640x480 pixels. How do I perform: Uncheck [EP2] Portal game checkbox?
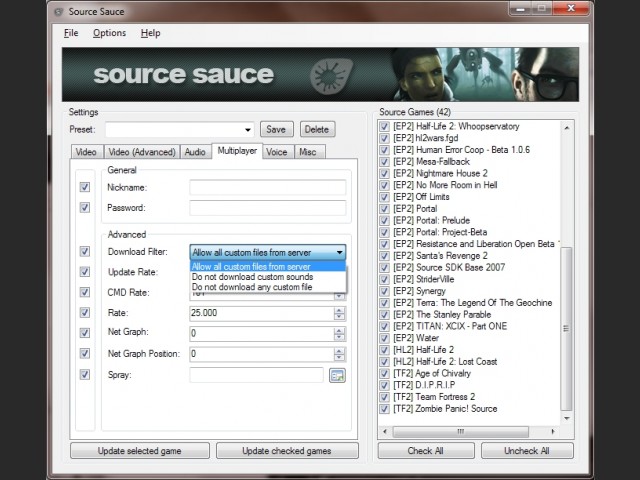coord(384,209)
